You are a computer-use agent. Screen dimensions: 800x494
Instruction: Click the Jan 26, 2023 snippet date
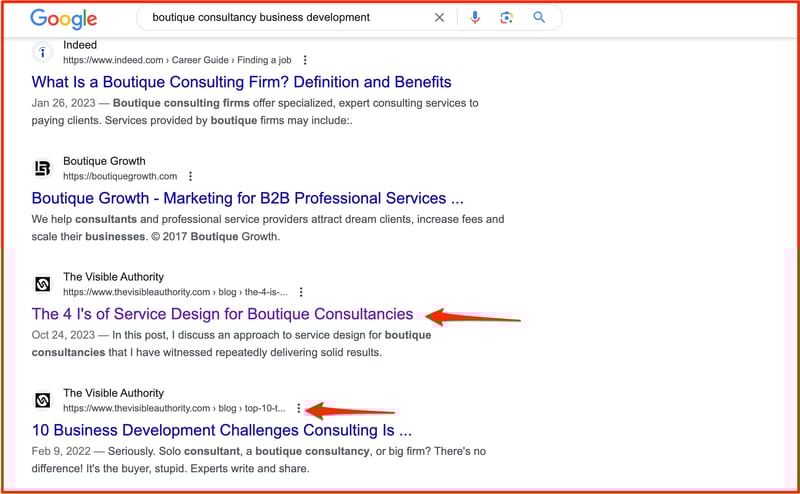tap(63, 103)
